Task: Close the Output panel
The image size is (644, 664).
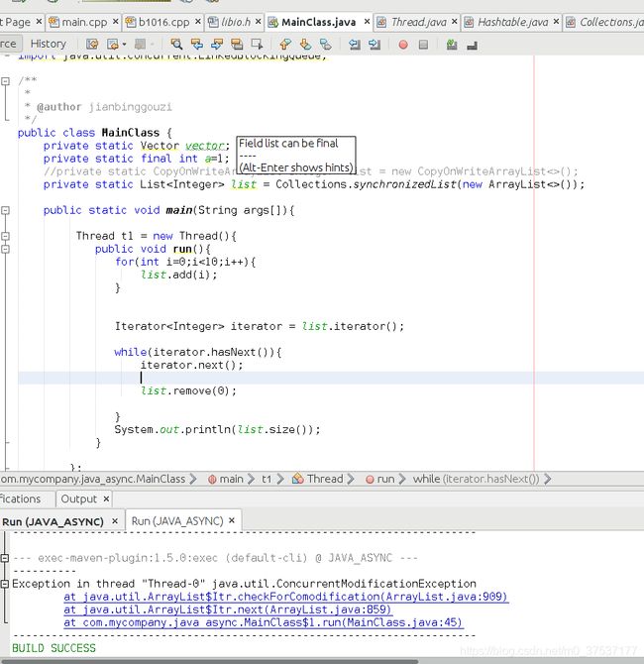Action: [106, 498]
